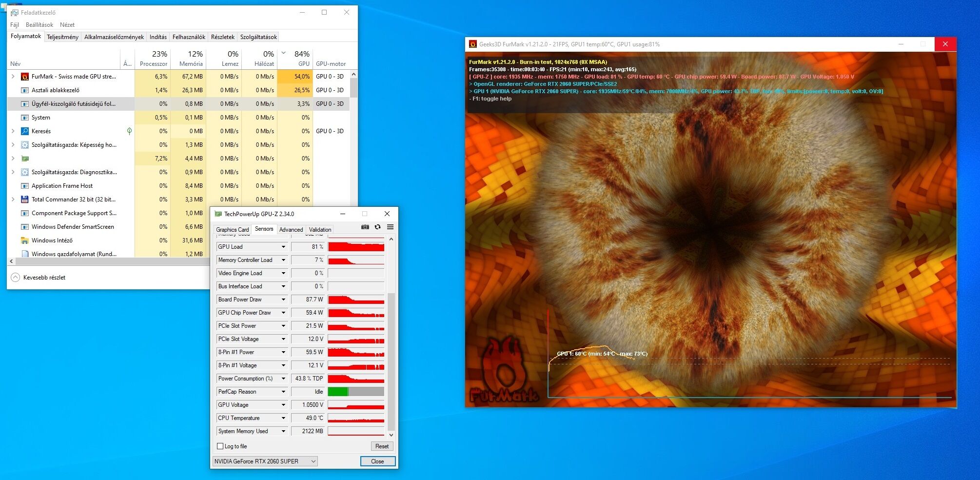Viewport: 980px width, 480px height.
Task: Click the Keresés search process icon
Action: point(25,131)
